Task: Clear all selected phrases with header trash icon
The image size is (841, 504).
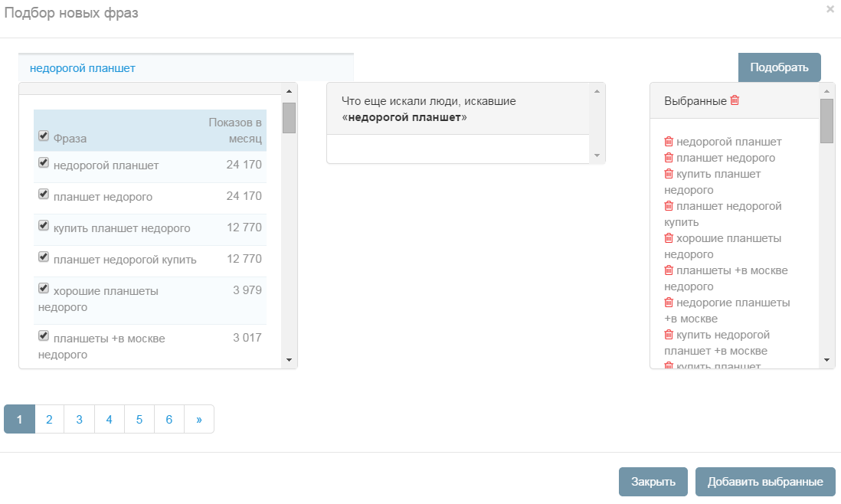Action: pos(735,100)
